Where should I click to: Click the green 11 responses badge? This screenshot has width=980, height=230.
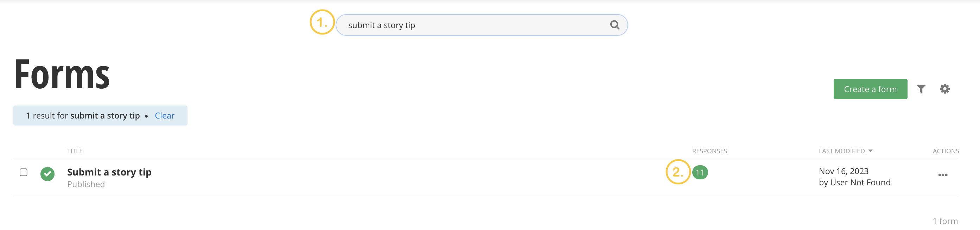click(x=700, y=173)
